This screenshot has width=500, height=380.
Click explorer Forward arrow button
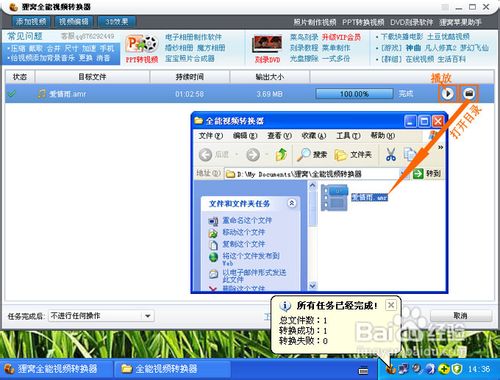coord(253,155)
